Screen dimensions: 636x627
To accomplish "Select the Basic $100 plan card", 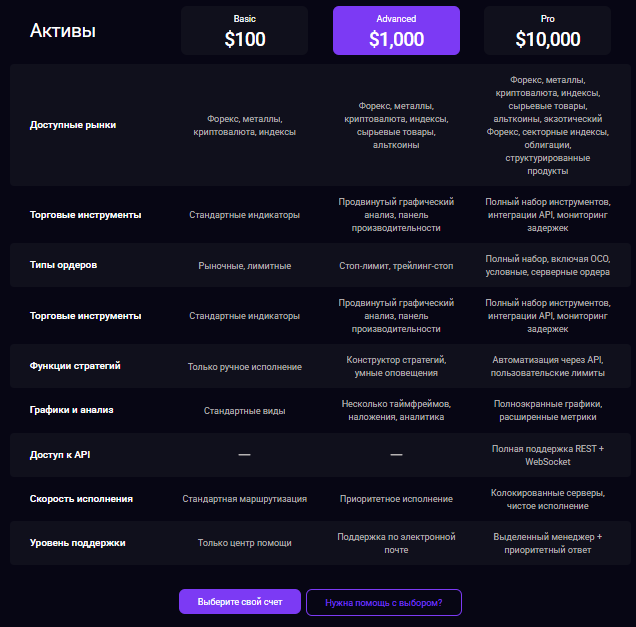I will (x=244, y=31).
